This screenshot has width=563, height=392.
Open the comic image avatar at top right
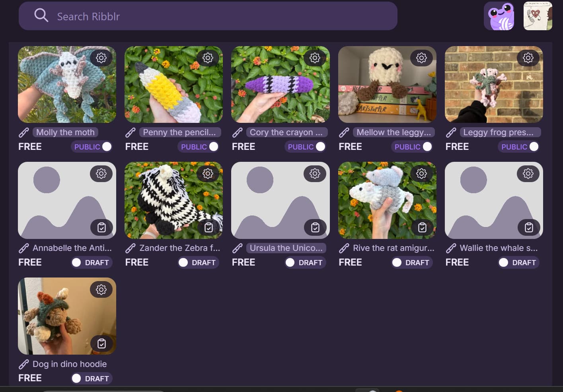pos(538,16)
